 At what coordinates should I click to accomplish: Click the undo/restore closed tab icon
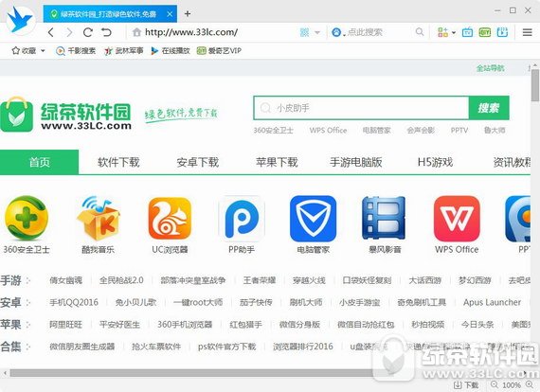106,32
